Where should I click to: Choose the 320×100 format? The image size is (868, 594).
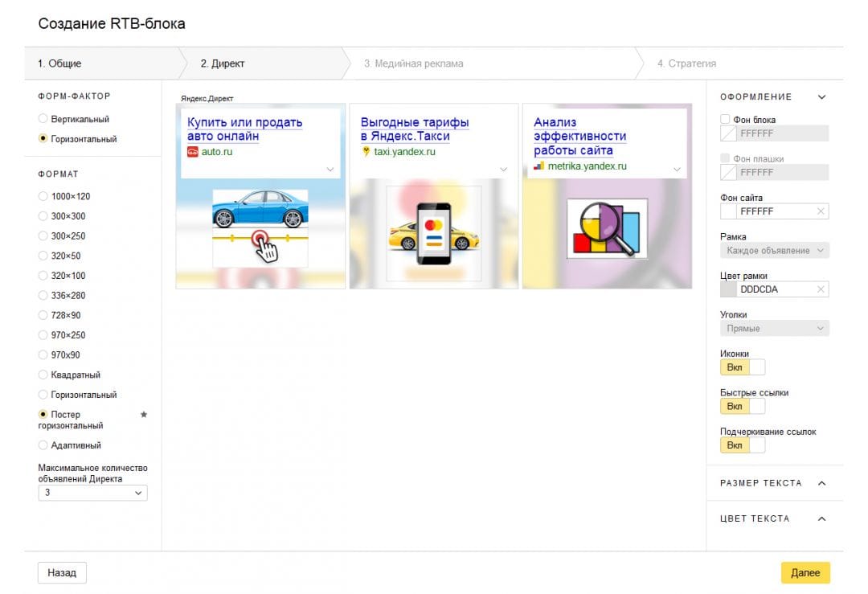pyautogui.click(x=43, y=276)
